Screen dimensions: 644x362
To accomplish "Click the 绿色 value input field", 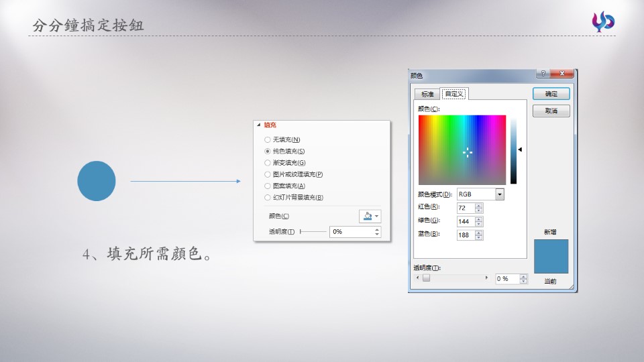I will (x=465, y=221).
